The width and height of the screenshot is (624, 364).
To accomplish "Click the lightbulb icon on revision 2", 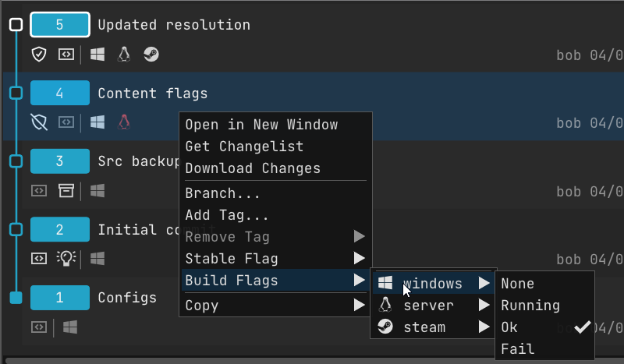I will pos(66,258).
